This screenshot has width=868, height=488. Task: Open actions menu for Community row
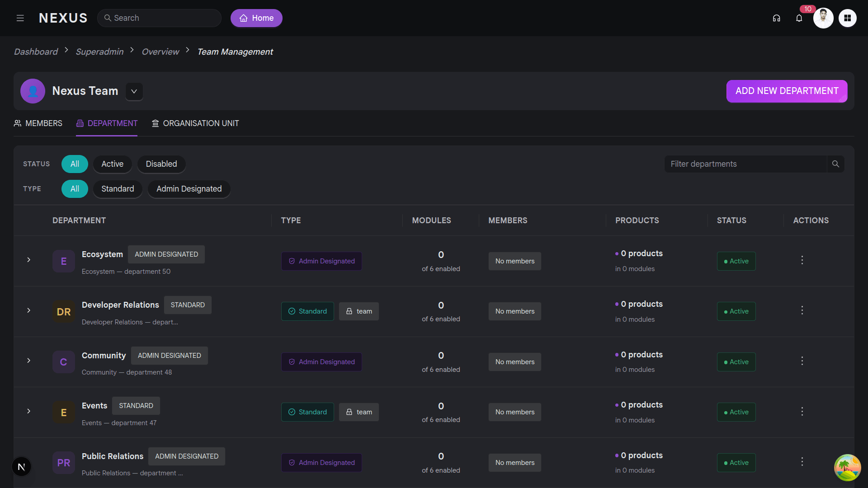pos(802,361)
